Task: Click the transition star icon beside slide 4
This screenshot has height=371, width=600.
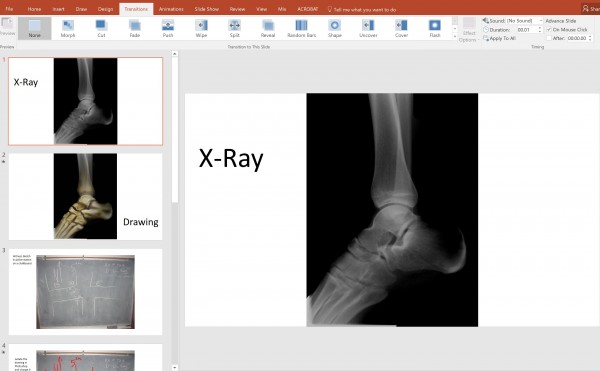Action: coord(3,352)
